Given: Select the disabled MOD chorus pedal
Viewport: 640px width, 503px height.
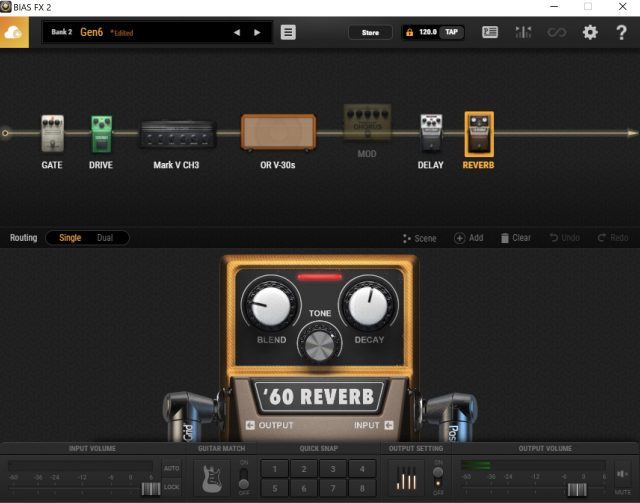Looking at the screenshot, I should pos(367,122).
